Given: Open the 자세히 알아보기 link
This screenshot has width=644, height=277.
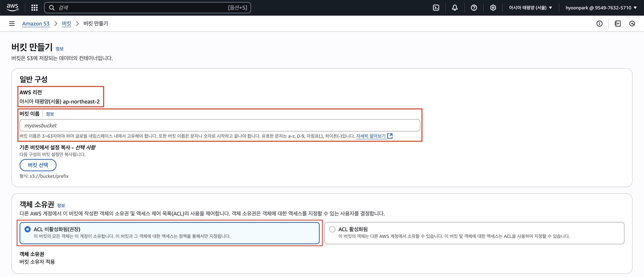Looking at the screenshot, I should click(371, 136).
